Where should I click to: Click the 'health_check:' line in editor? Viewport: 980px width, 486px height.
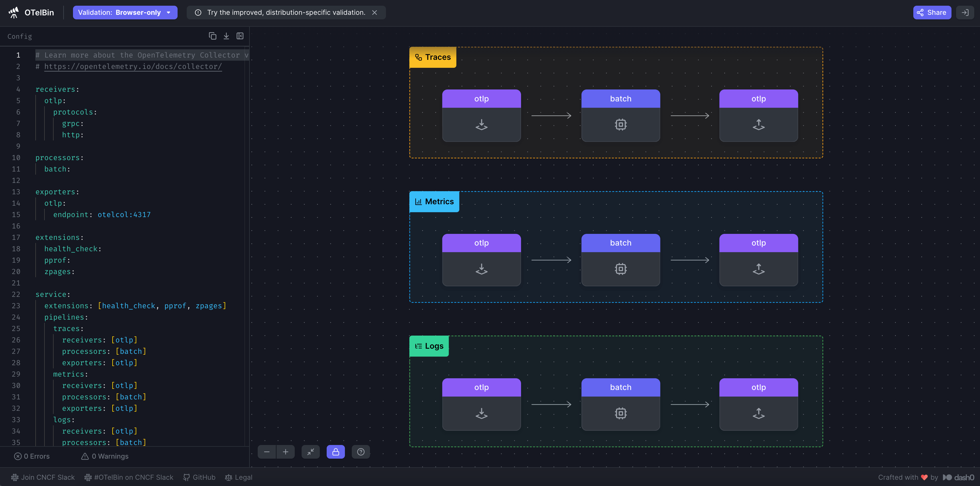tap(73, 249)
